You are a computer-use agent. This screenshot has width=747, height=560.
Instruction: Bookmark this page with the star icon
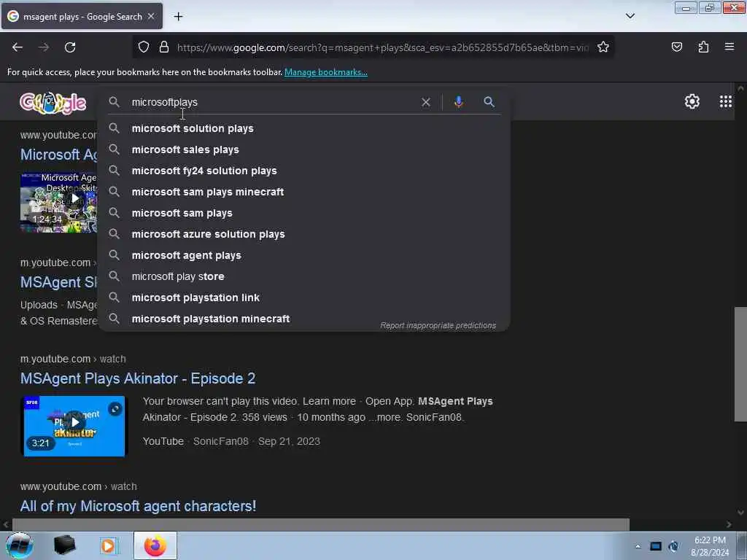click(603, 47)
